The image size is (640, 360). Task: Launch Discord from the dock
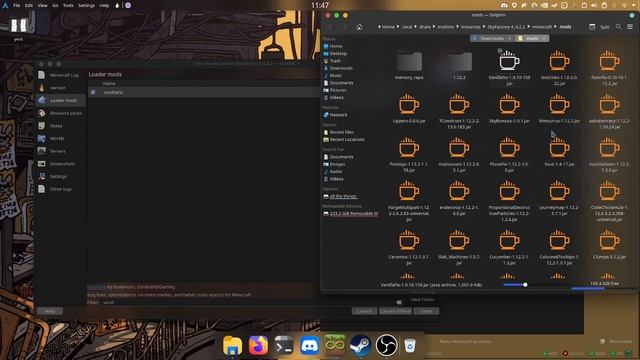pyautogui.click(x=309, y=345)
